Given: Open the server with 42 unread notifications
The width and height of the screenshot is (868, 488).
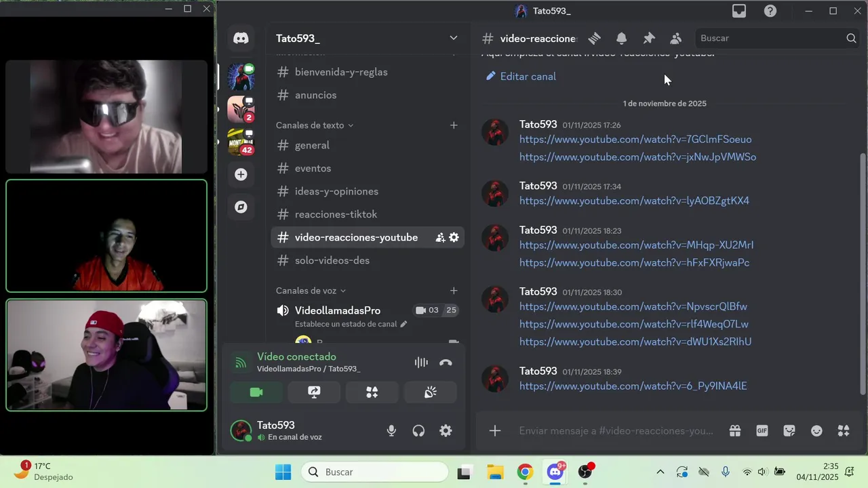Looking at the screenshot, I should click(x=241, y=142).
